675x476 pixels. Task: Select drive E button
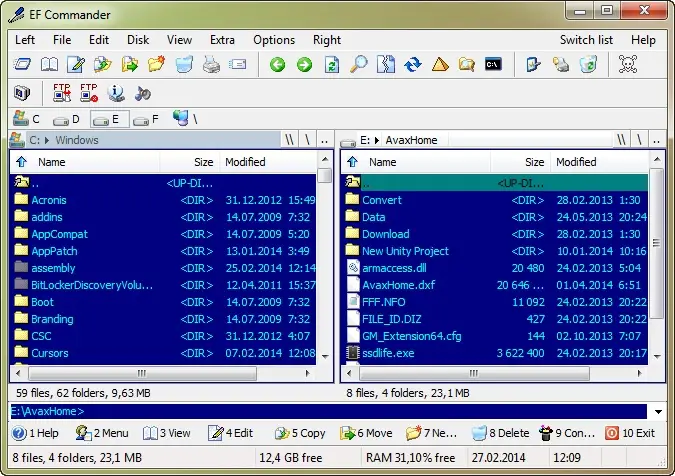109,119
